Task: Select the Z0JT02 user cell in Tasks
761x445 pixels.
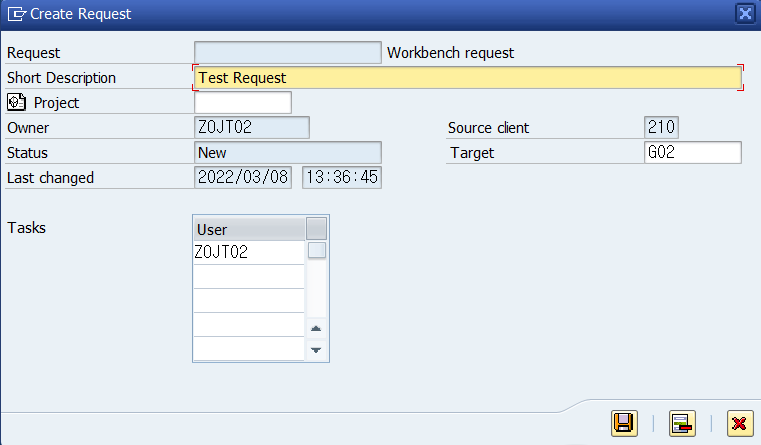Action: point(249,252)
